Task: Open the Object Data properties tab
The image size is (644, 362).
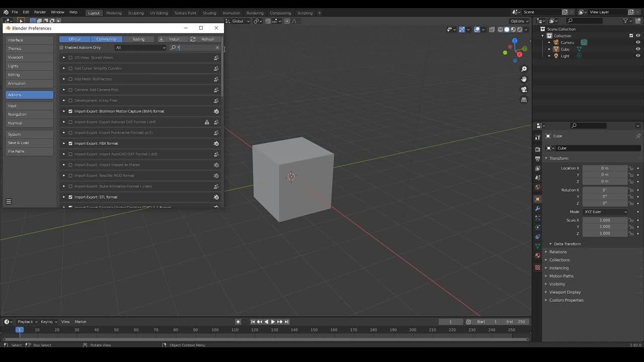Action: [537, 246]
